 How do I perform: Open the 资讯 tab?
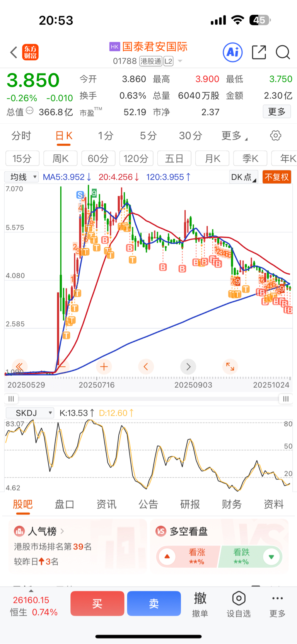(106, 504)
